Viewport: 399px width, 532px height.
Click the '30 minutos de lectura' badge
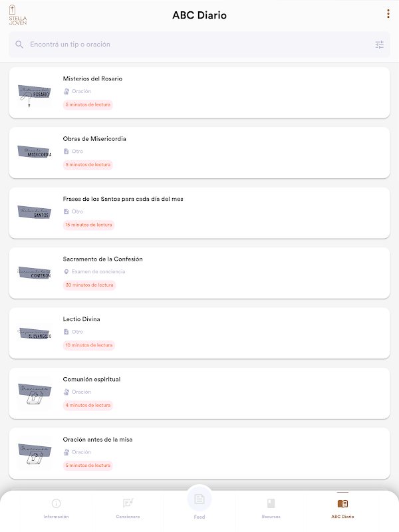(89, 285)
